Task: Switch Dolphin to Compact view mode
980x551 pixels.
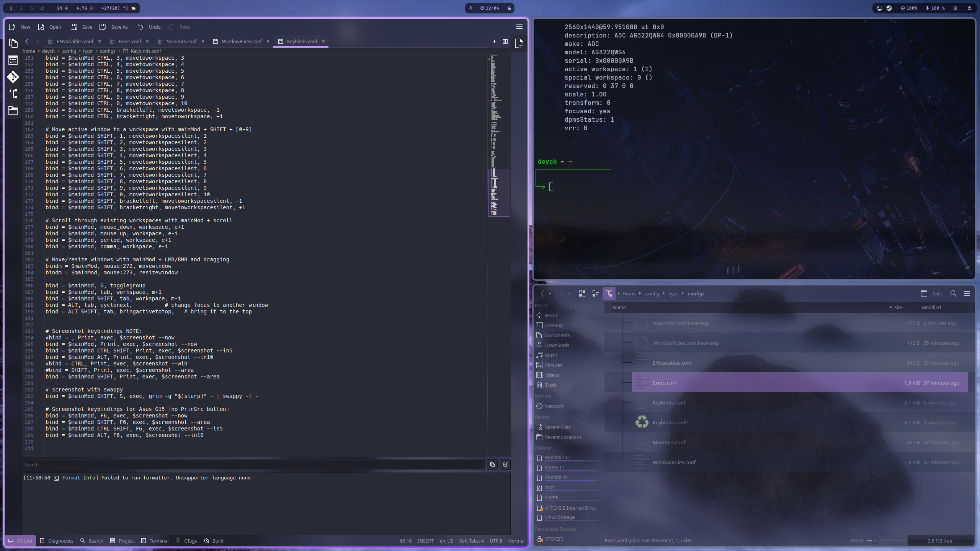Action: click(x=595, y=293)
